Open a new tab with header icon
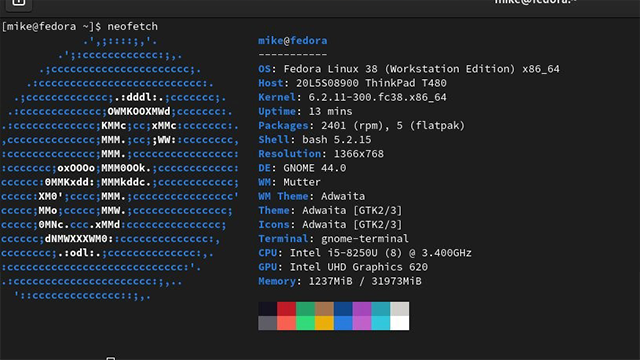 (x=18, y=2)
